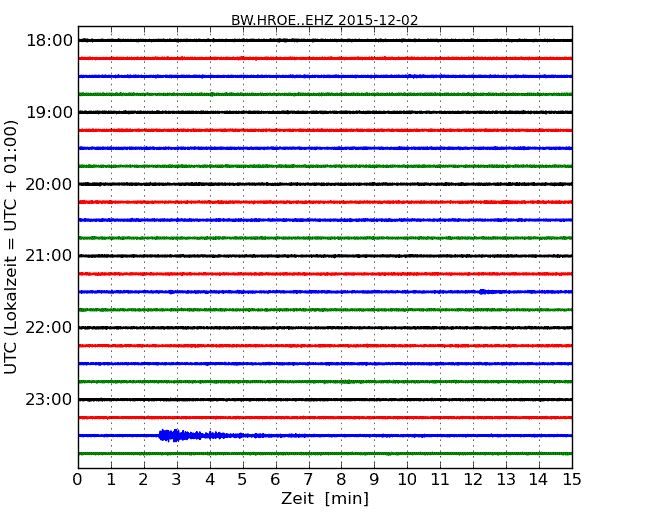Click the plot title BW.HROE..EHZ 2015-12-02
650x520 pixels.
tap(324, 20)
